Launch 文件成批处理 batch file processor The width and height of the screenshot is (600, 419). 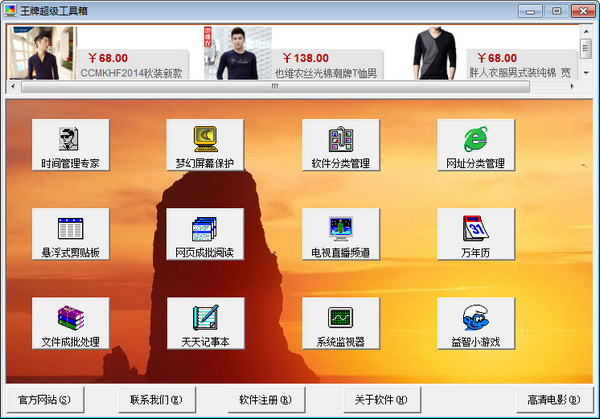70,324
